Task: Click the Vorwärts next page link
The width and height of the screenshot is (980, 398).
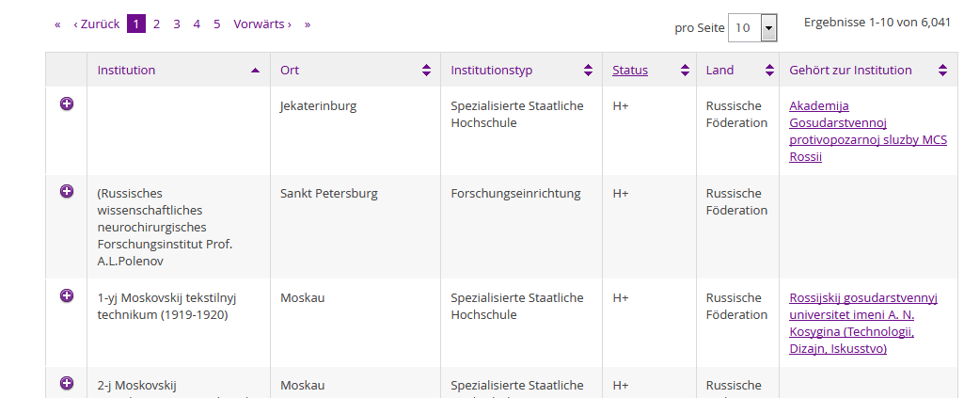Action: tap(262, 24)
